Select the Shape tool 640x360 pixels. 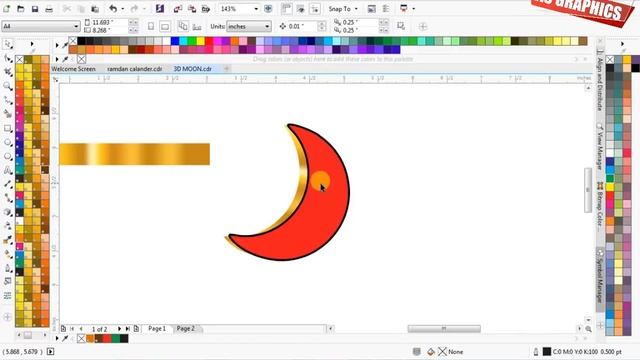click(8, 58)
